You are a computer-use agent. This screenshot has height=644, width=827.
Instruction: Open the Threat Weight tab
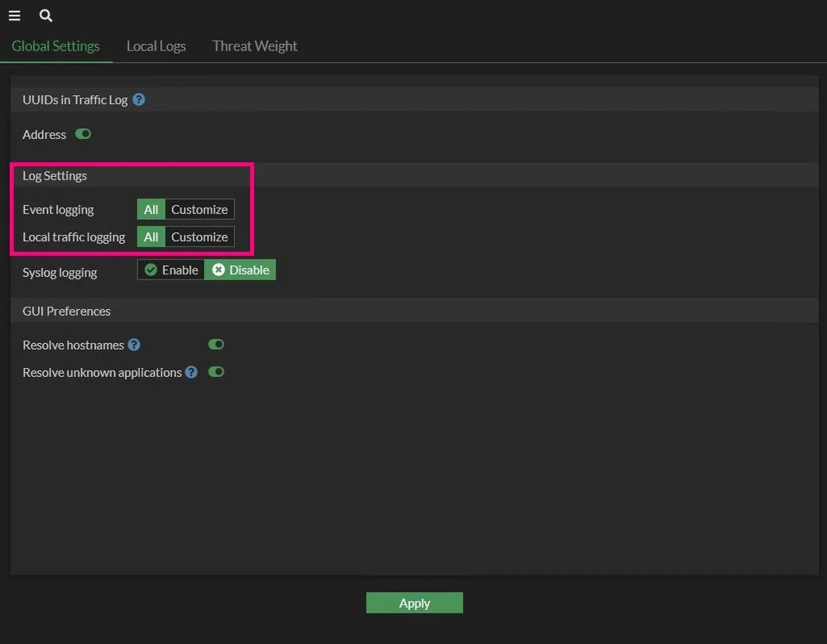(x=254, y=46)
